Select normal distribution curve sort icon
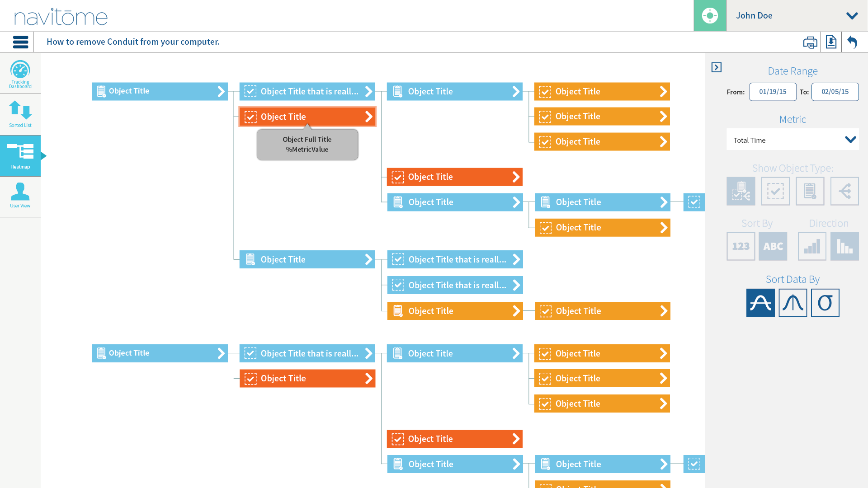Screen dimensions: 868x488 pyautogui.click(x=793, y=303)
